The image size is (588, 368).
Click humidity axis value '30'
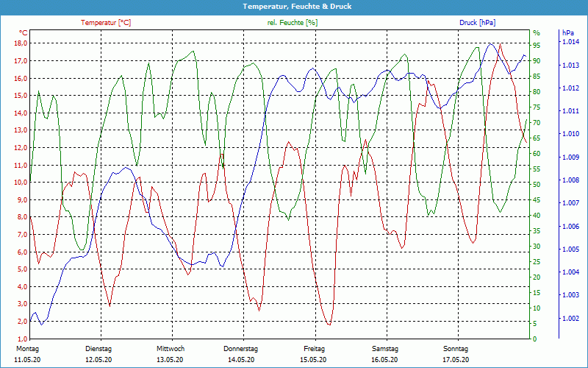pyautogui.click(x=537, y=247)
